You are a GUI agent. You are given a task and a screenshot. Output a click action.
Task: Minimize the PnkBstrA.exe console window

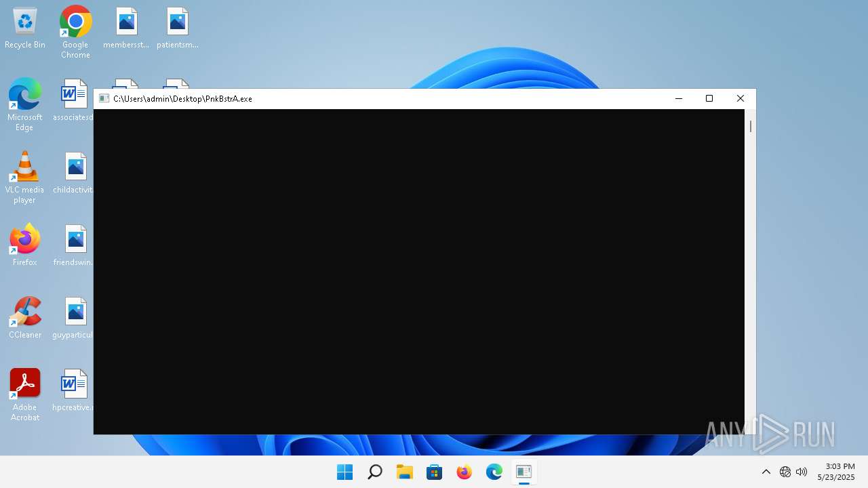[x=678, y=98]
